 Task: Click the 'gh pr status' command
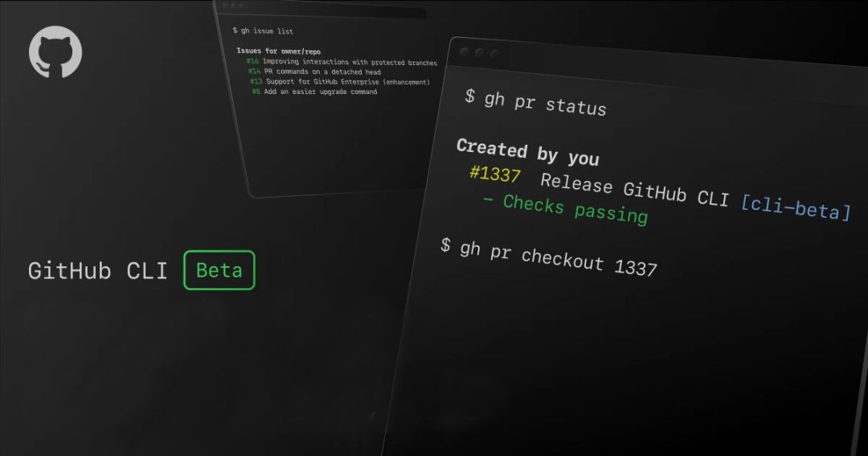[x=535, y=103]
